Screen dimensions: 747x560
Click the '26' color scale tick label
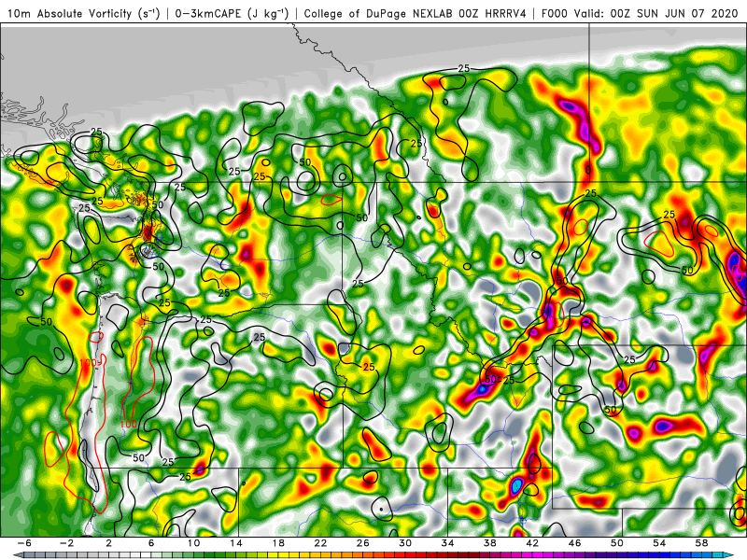pos(362,543)
